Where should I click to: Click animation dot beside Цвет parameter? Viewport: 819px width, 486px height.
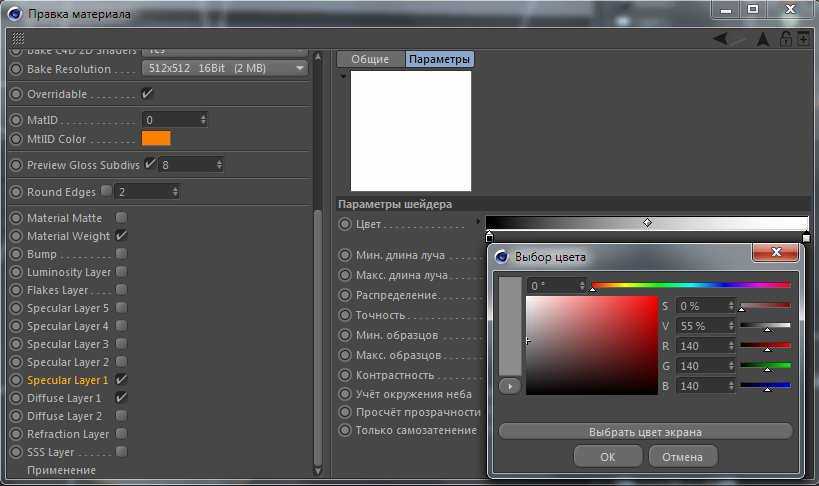pyautogui.click(x=345, y=224)
